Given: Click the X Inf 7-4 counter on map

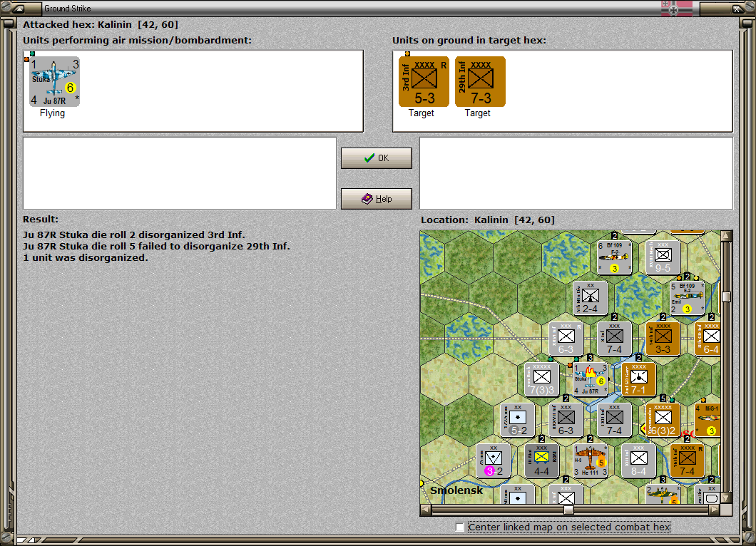Looking at the screenshot, I should (614, 339).
